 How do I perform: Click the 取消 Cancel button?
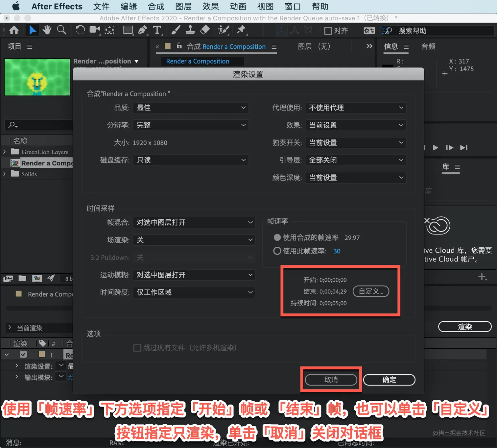pyautogui.click(x=331, y=380)
